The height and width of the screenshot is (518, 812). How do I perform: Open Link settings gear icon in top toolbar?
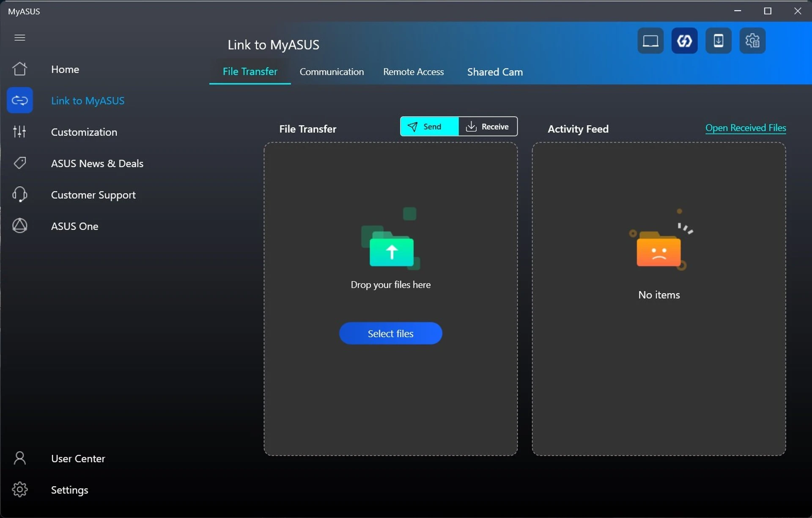(752, 41)
